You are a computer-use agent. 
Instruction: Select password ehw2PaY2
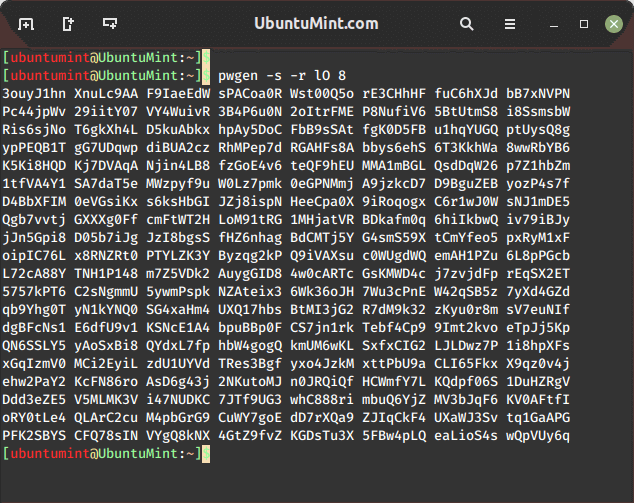34,382
